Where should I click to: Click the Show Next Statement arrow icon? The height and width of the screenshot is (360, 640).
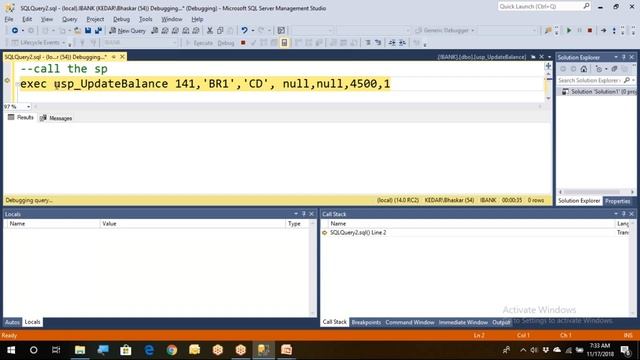[x=603, y=31]
